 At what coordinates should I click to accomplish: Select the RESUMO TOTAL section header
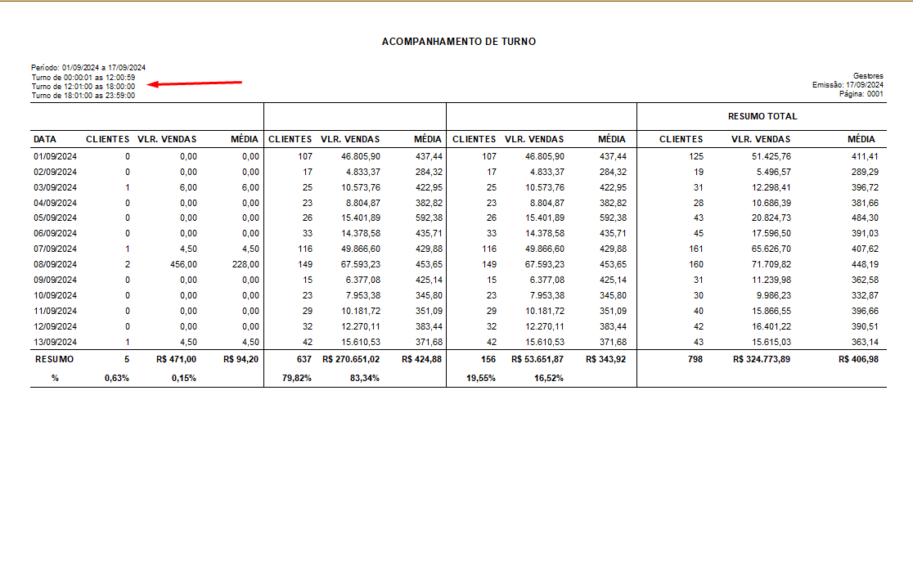[762, 116]
